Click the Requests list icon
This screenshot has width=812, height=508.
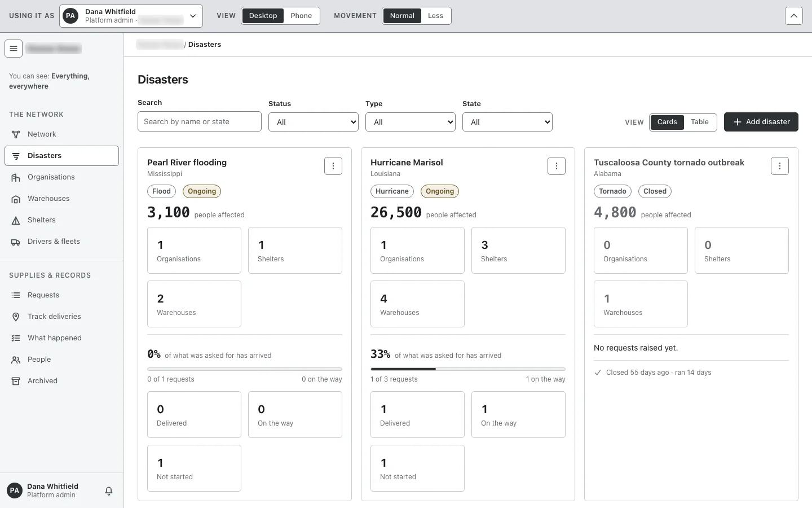pyautogui.click(x=16, y=295)
